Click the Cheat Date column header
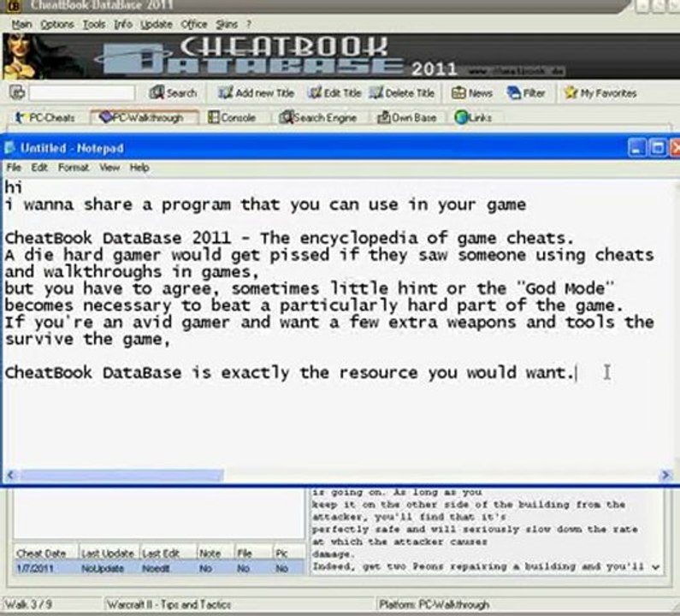The height and width of the screenshot is (616, 680). (x=46, y=553)
